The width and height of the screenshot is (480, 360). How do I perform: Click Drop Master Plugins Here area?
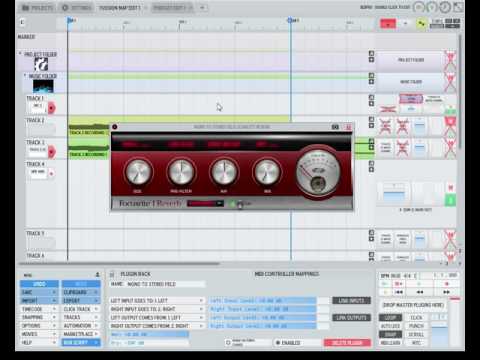[x=413, y=305]
